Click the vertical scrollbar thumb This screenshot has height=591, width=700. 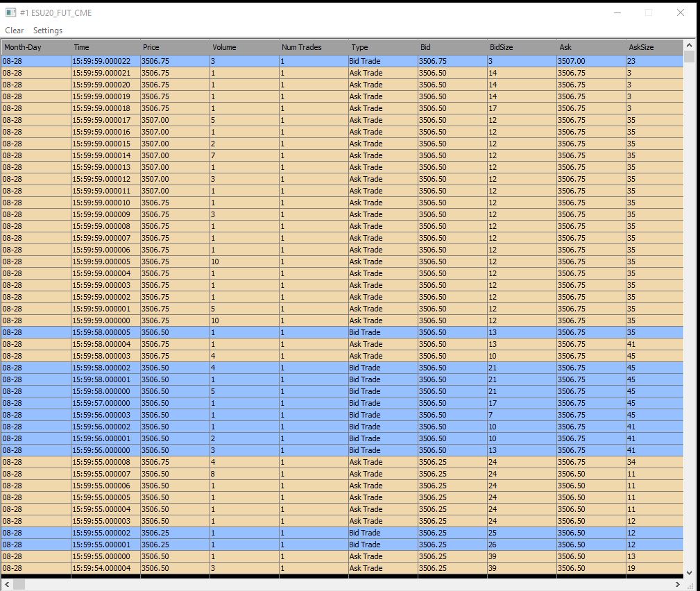(x=689, y=57)
